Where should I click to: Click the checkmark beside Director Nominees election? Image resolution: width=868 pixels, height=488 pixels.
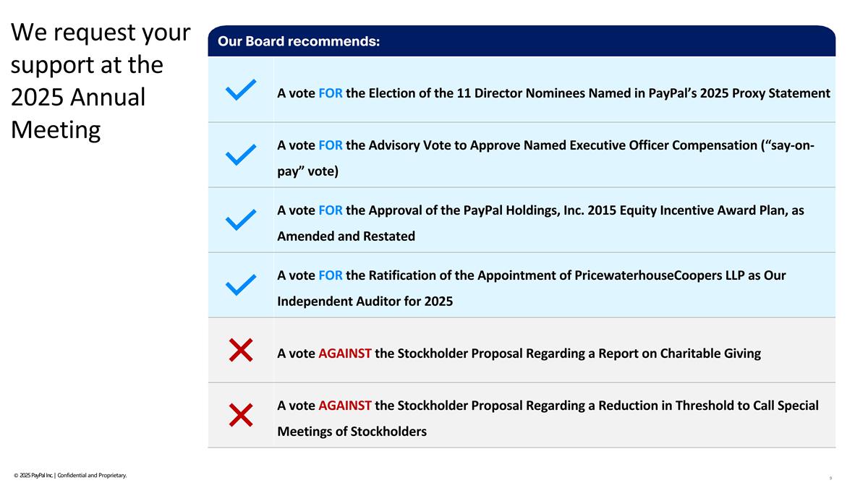click(240, 90)
